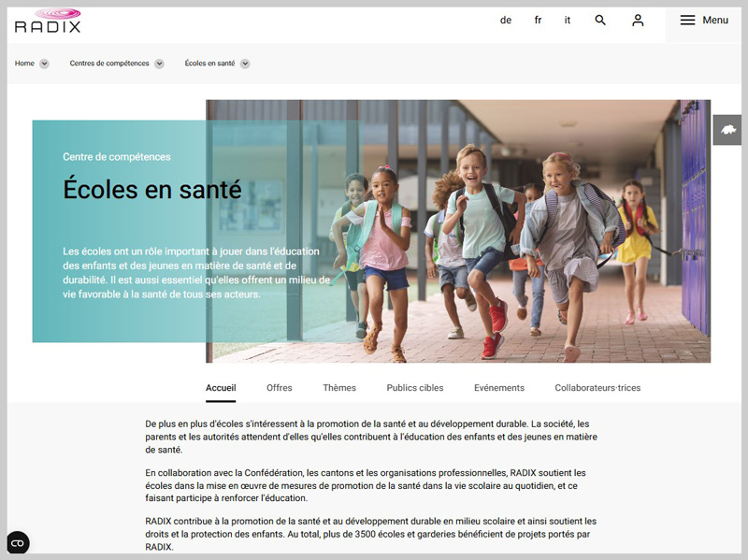Viewport: 748px width, 560px height.
Task: Click the RADIX logo
Action: pyautogui.click(x=48, y=21)
